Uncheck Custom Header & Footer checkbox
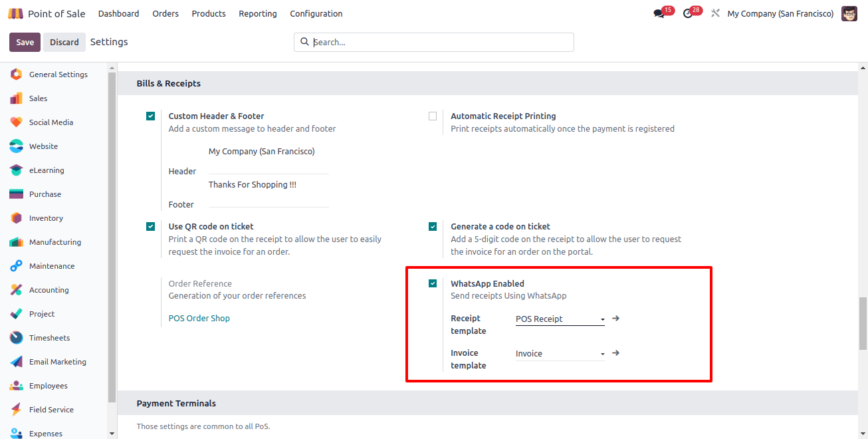This screenshot has width=868, height=439. tap(151, 116)
